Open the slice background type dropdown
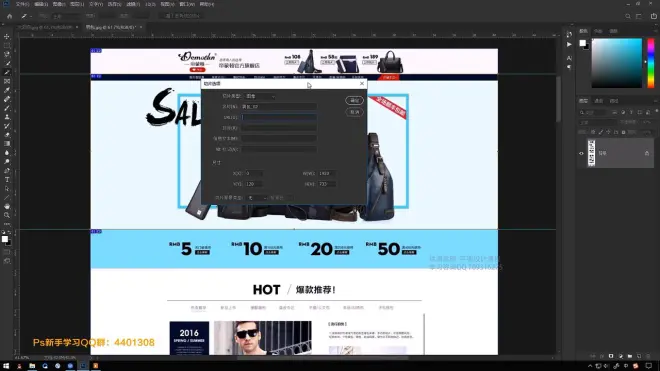The height and width of the screenshot is (371, 660). (256, 198)
